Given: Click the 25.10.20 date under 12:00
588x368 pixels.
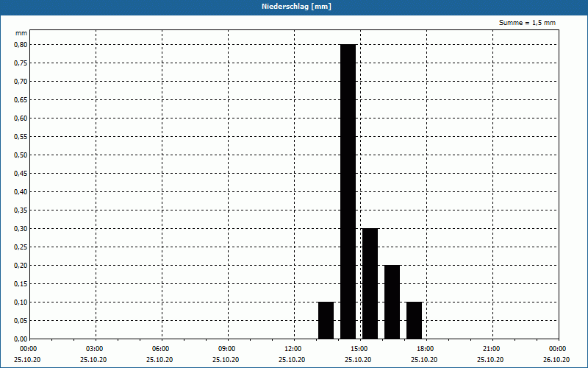Looking at the screenshot, I should click(292, 360).
